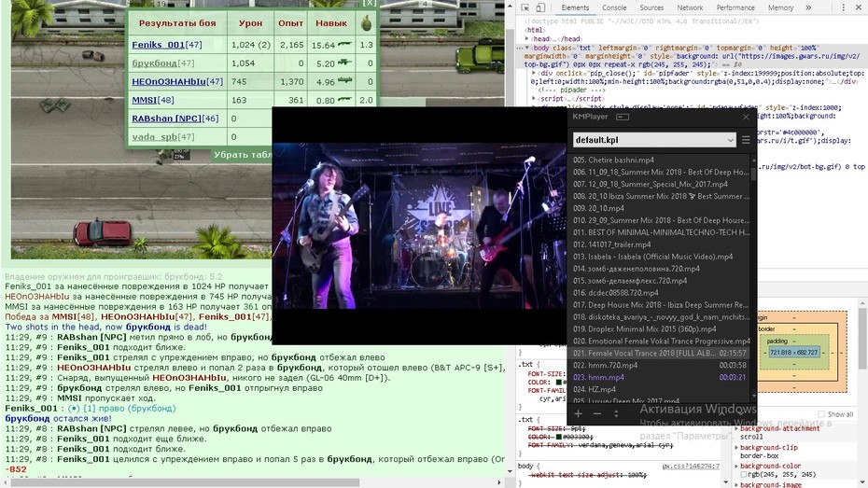Click the playlist sort up-down arrows icon
This screenshot has width=868, height=488.
[616, 413]
